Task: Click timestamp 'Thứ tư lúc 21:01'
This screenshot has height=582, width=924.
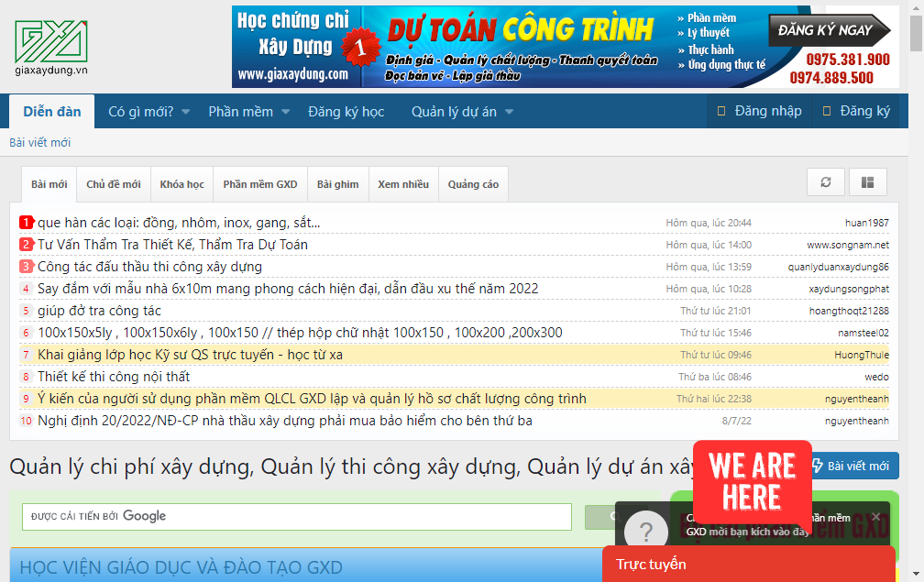Action: (x=716, y=311)
